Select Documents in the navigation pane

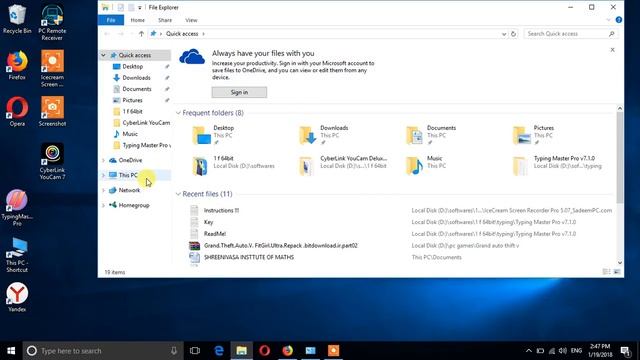[x=136, y=89]
